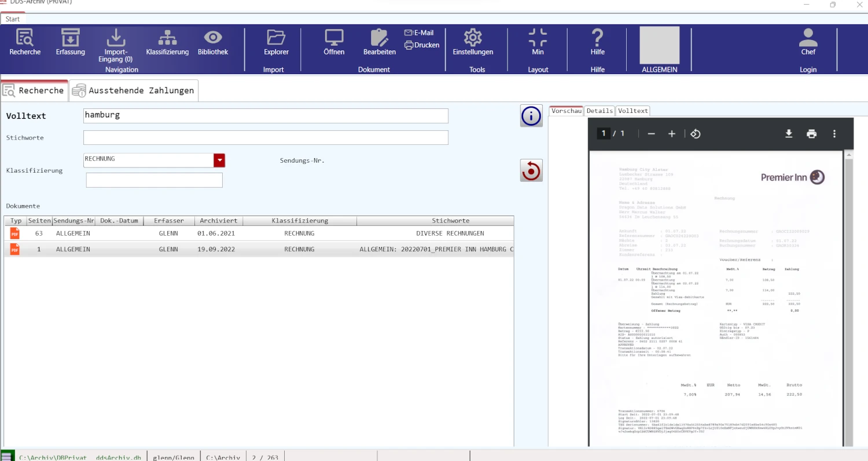Image resolution: width=868 pixels, height=461 pixels.
Task: Open the Bibliothek eye icon
Action: pyautogui.click(x=213, y=42)
